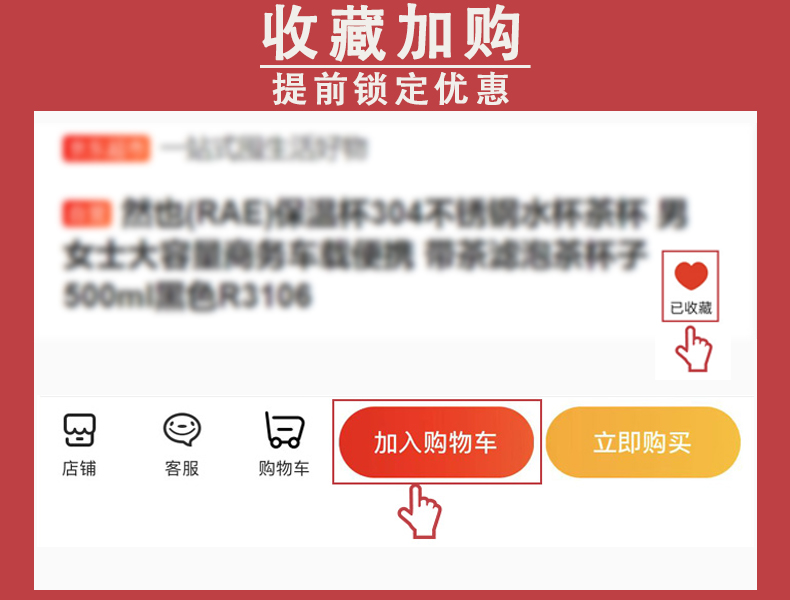This screenshot has height=600, width=790.
Task: Open the 店铺 store icon
Action: pos(80,430)
